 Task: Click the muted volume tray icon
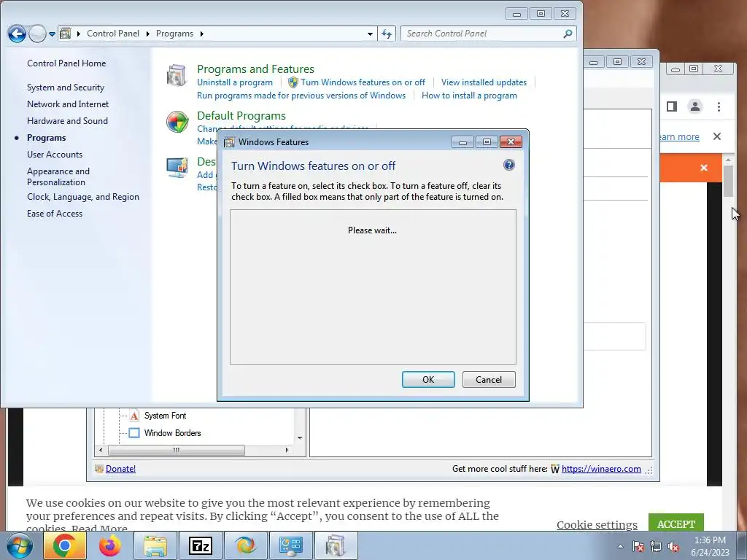(673, 546)
